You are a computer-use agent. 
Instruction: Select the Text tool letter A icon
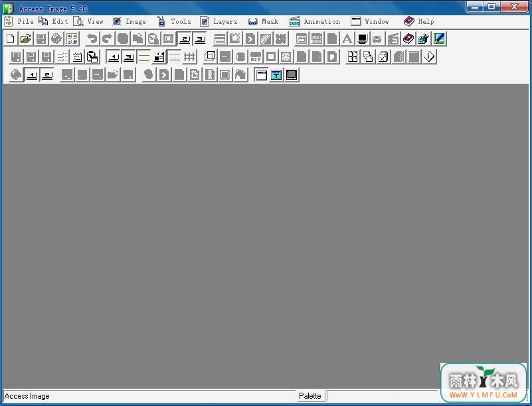(347, 39)
